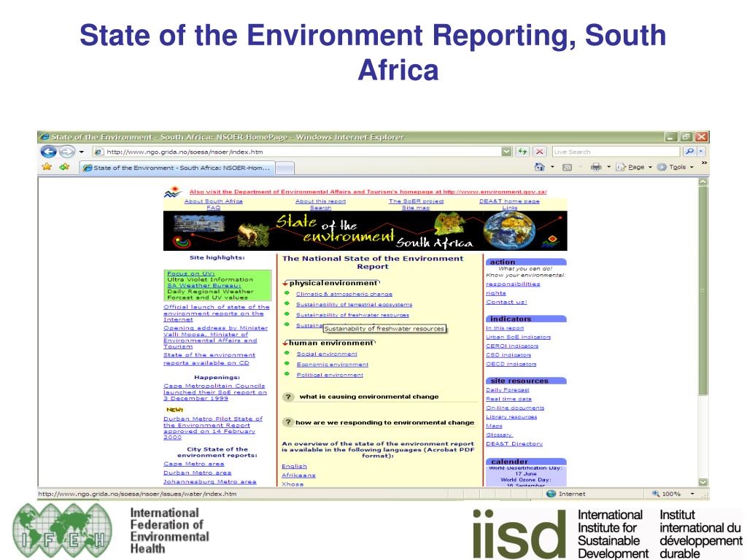Open the Focus on UV link
Viewport: 747px width, 560px height.
[x=190, y=273]
